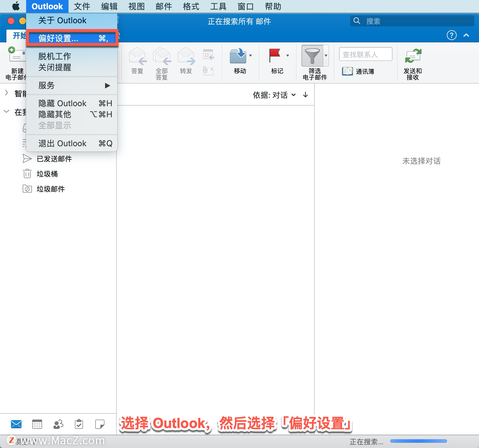This screenshot has height=448, width=479.
Task: Click the help question mark icon
Action: (451, 35)
